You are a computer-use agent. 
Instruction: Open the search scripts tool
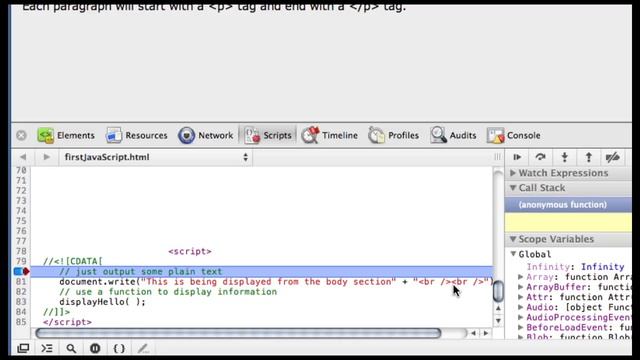[71, 348]
